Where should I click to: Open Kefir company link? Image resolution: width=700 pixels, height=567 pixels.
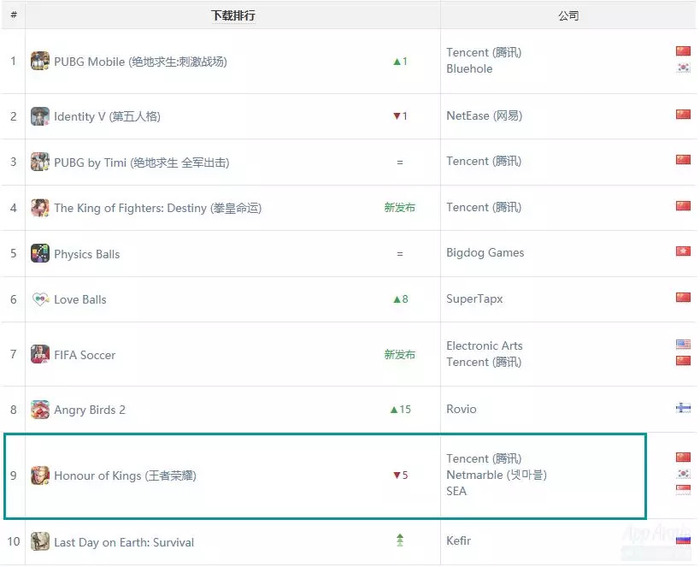click(x=458, y=541)
